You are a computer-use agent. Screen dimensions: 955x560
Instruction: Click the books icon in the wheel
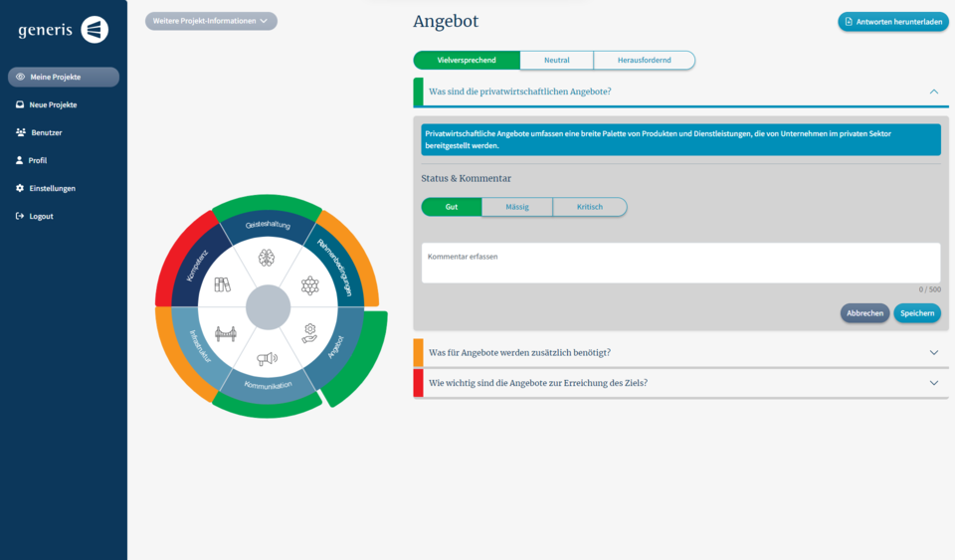tap(222, 284)
